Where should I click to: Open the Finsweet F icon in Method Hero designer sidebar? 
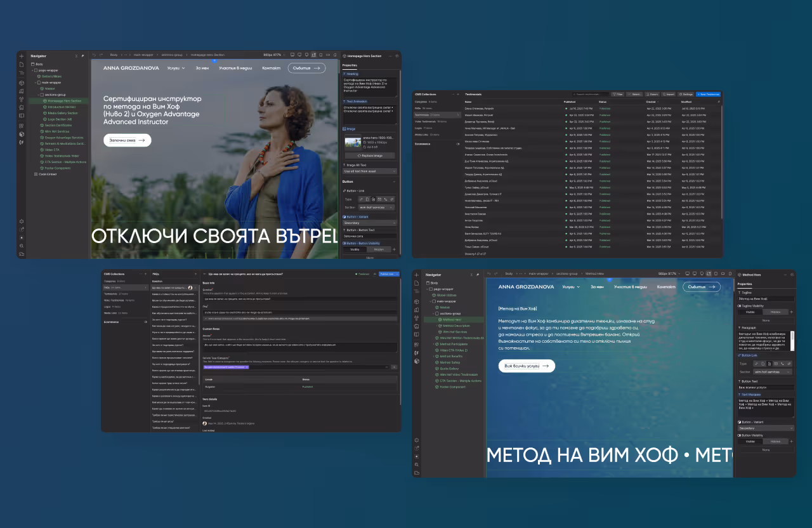[416, 353]
